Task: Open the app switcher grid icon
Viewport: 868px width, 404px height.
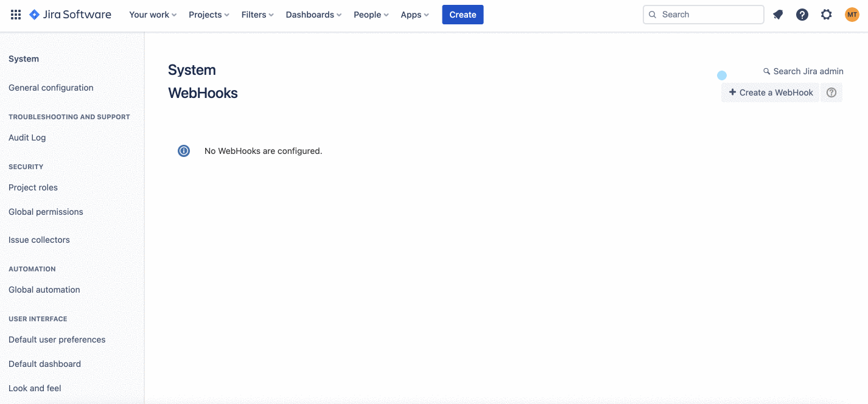Action: [16, 15]
